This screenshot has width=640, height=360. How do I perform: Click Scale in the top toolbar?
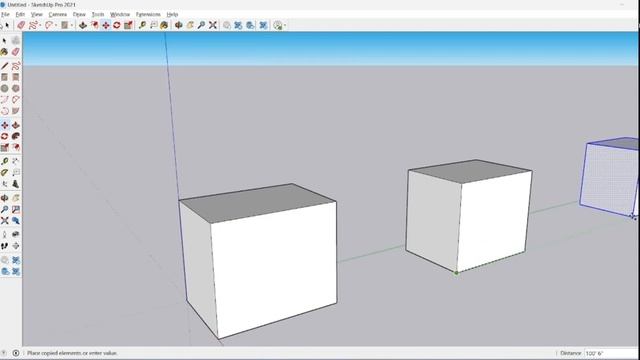pyautogui.click(x=128, y=25)
